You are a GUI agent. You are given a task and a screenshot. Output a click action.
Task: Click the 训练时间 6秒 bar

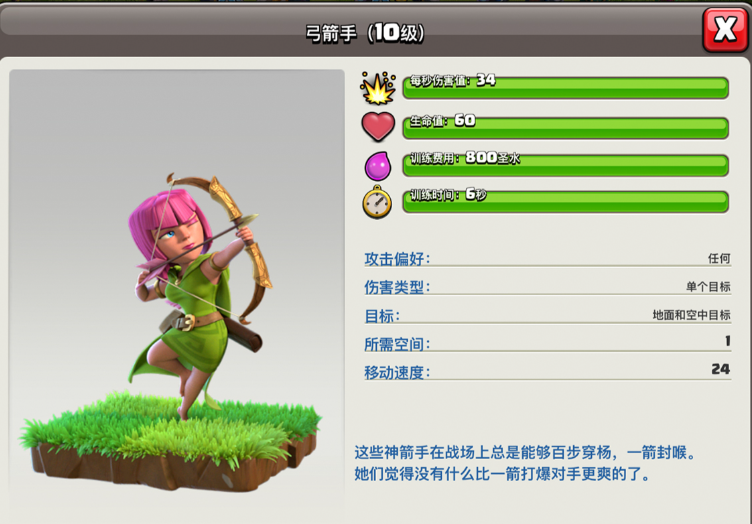pos(566,201)
